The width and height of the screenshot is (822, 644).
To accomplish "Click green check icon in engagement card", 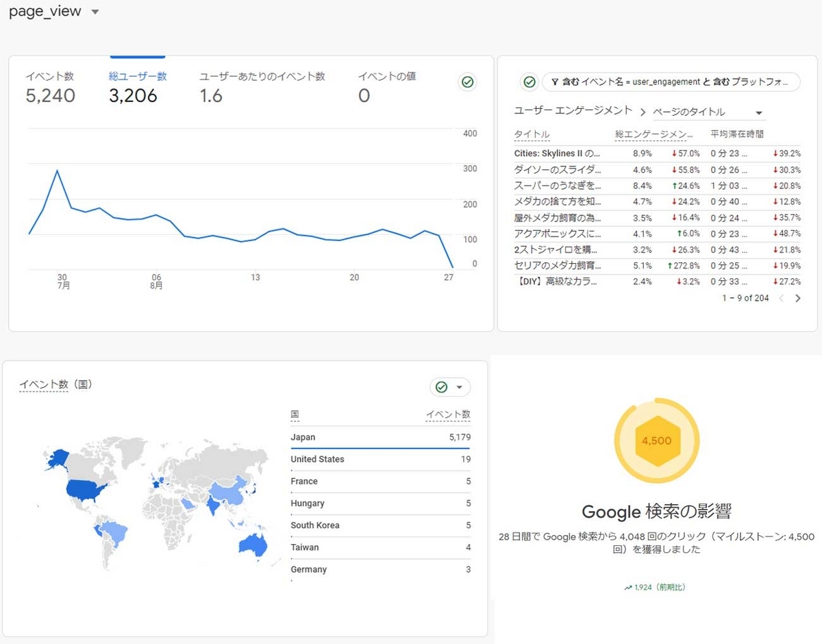I will (530, 82).
